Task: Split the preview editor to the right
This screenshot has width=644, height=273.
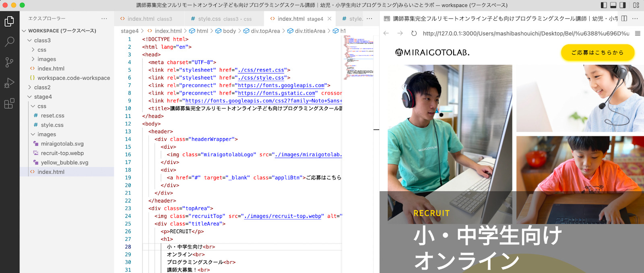Action: pyautogui.click(x=624, y=19)
